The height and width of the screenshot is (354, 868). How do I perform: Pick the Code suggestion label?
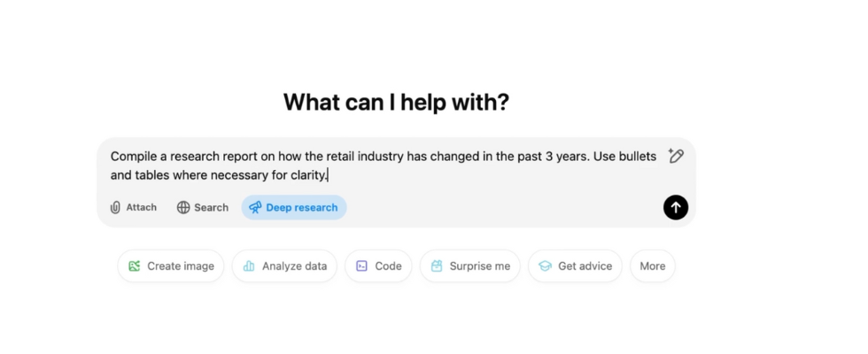click(x=388, y=265)
